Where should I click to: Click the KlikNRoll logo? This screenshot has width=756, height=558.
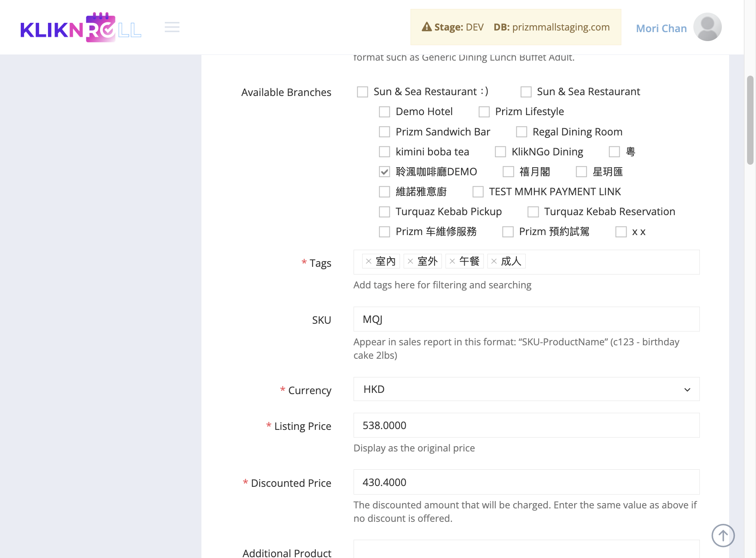(x=81, y=27)
